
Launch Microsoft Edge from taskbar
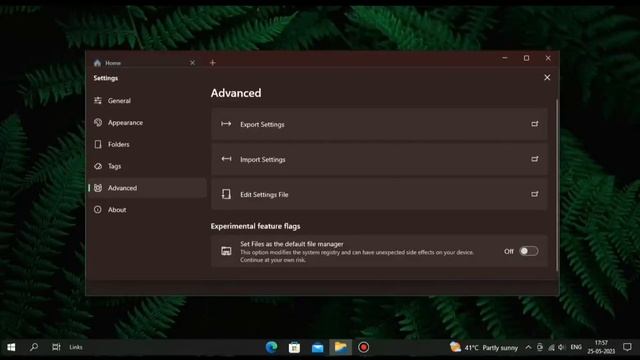[x=271, y=347]
